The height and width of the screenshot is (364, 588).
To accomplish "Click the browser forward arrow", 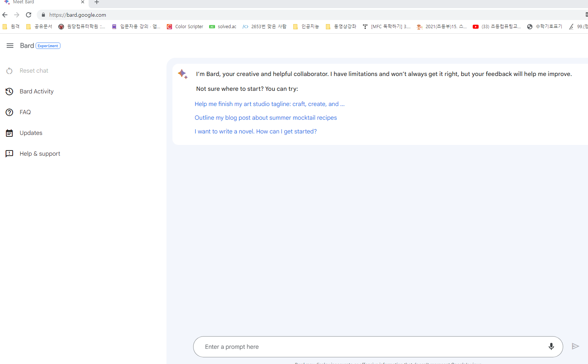I will (17, 15).
